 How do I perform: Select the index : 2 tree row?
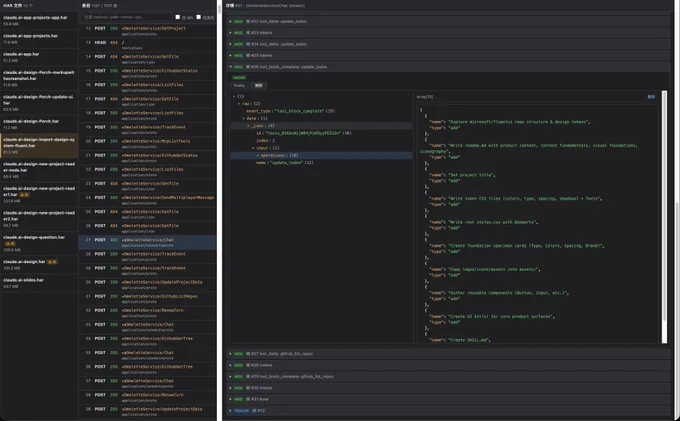(x=321, y=140)
